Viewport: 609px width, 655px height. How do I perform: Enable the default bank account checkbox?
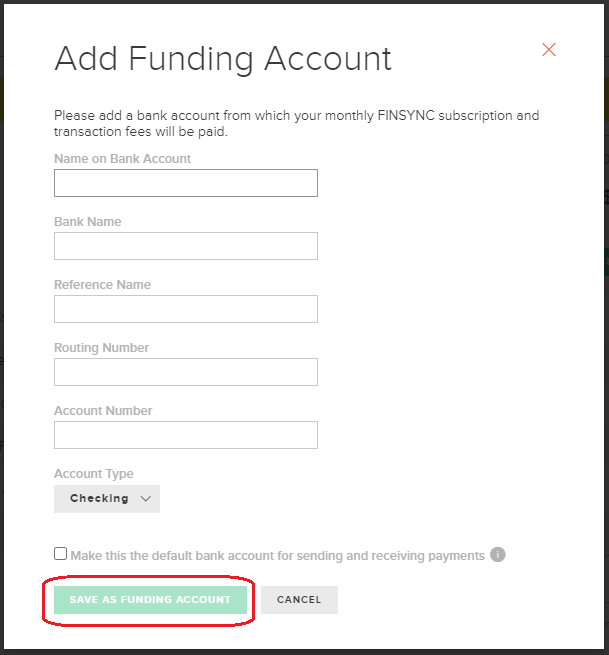pyautogui.click(x=61, y=553)
